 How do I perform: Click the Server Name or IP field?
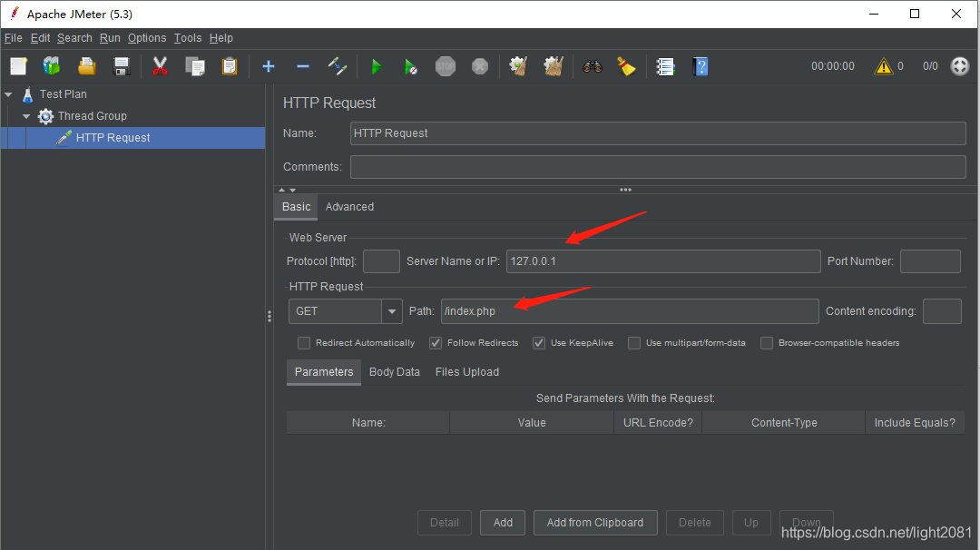coord(663,261)
